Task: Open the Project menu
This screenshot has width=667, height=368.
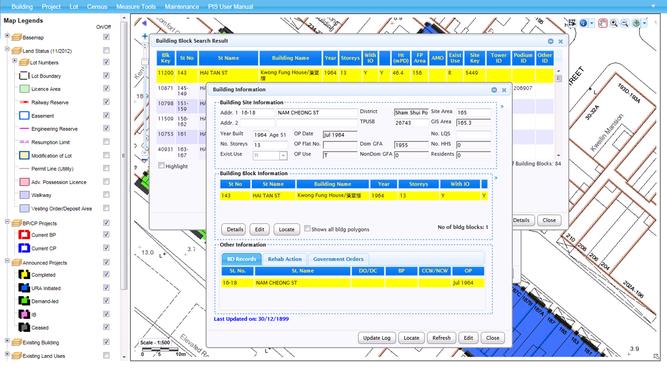Action: pos(51,6)
